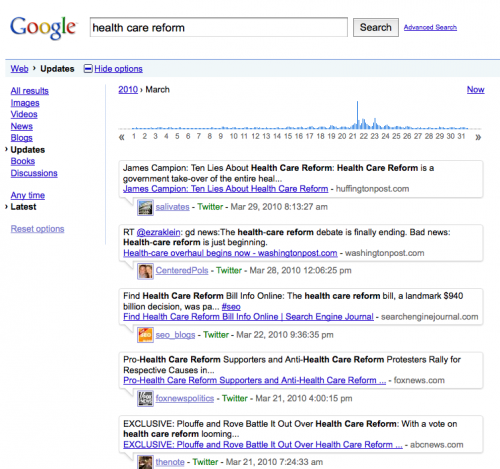Open salivates profile avatar thumbnail
500x469 pixels.
tap(145, 207)
